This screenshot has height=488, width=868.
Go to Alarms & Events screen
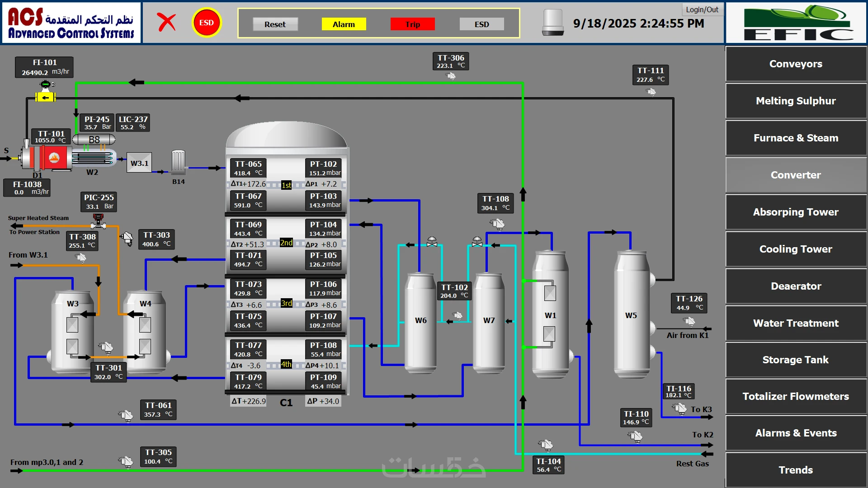coord(796,433)
